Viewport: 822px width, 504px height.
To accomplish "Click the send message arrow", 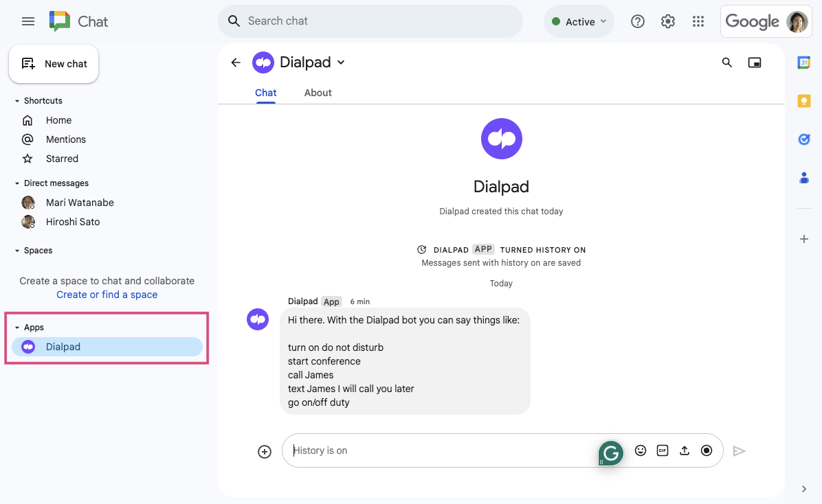I will pyautogui.click(x=739, y=451).
